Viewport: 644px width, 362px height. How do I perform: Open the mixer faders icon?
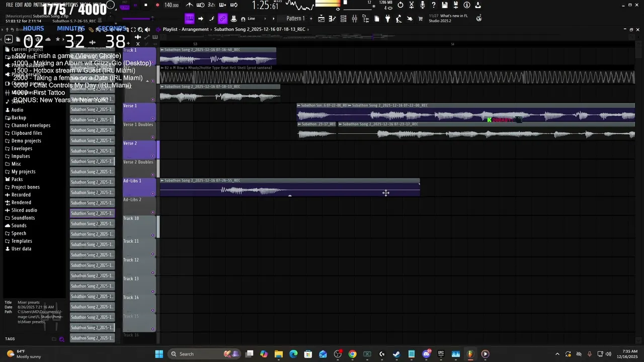pos(355,19)
